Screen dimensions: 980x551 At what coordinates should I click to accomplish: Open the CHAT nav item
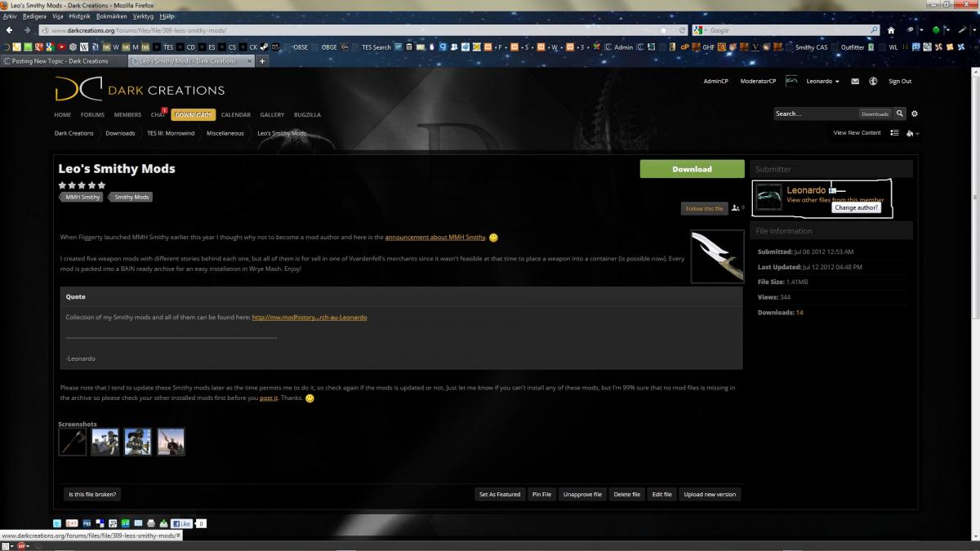(158, 115)
